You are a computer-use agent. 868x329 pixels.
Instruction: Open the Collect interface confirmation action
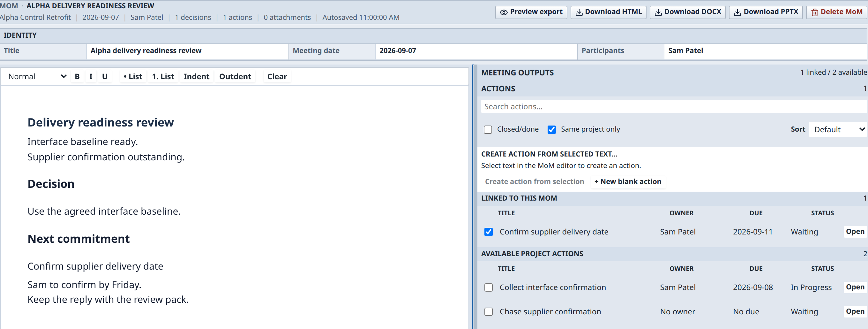pyautogui.click(x=855, y=287)
